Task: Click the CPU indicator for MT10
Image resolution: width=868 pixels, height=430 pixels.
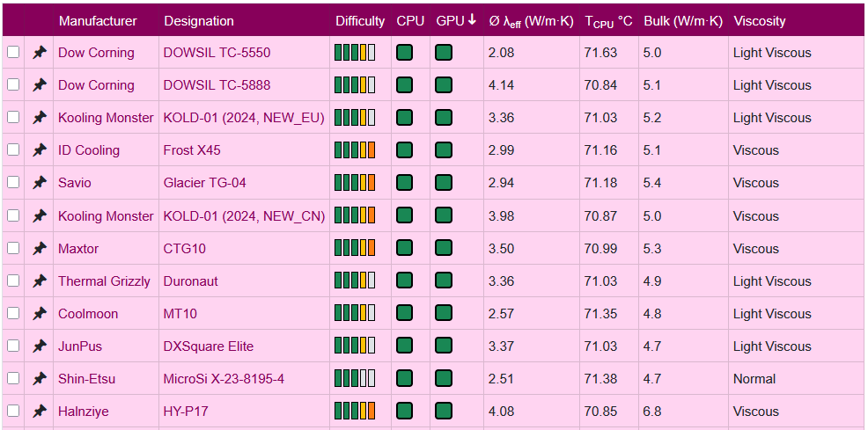Action: (x=405, y=314)
